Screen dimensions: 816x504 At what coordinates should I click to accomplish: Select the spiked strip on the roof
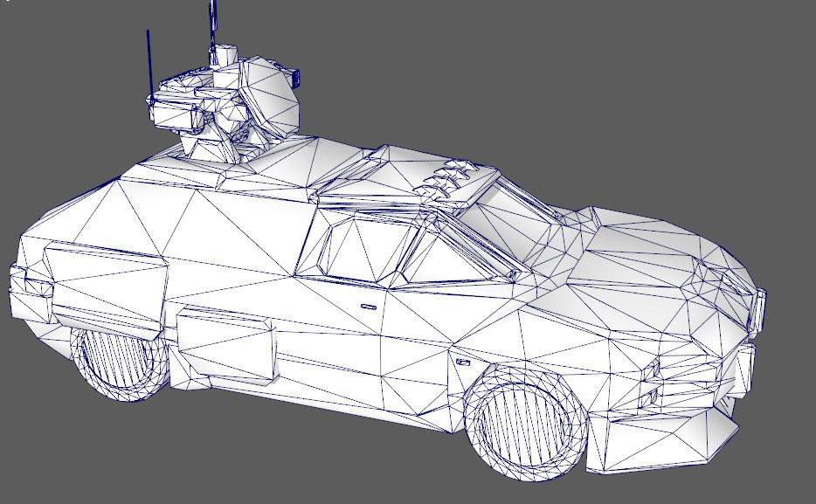[x=446, y=181]
